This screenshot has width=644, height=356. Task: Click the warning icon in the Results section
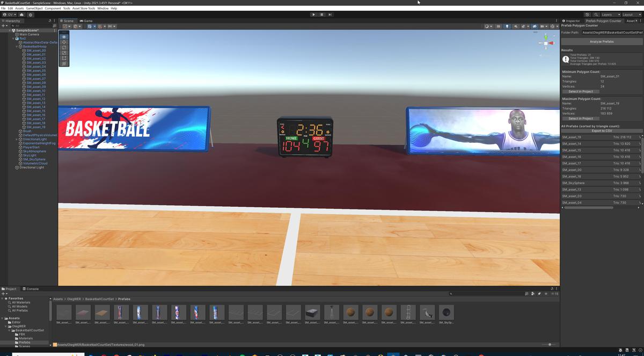click(566, 59)
